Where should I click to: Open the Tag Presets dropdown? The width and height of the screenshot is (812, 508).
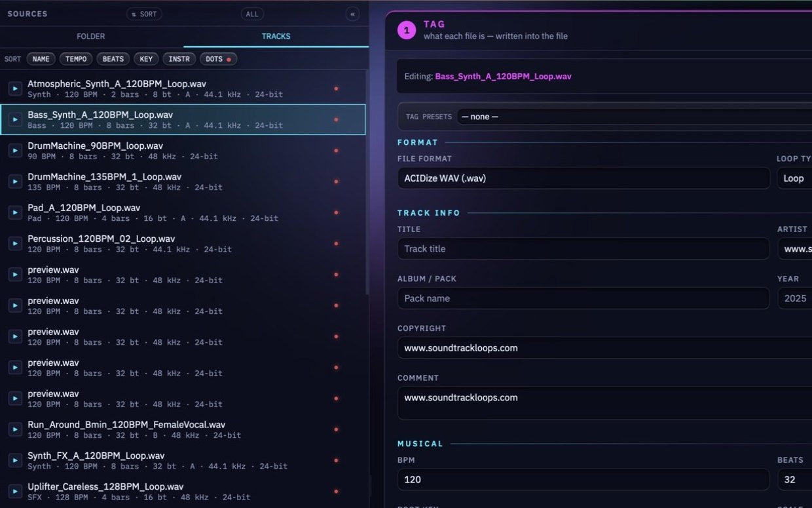[x=634, y=117]
